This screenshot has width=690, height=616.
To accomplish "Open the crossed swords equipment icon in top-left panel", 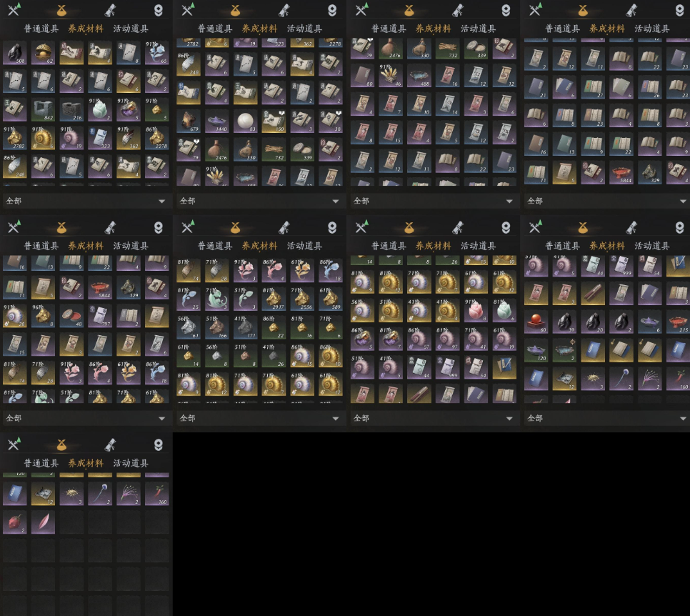I will point(14,10).
